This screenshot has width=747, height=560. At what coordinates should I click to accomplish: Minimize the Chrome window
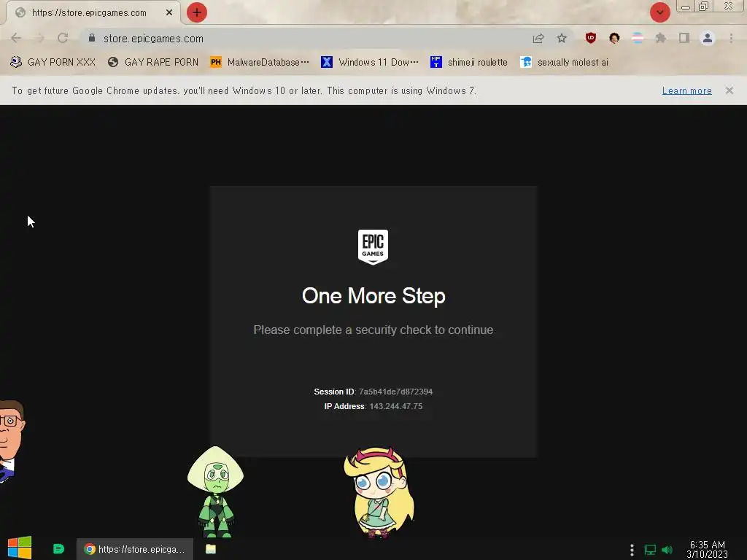point(686,7)
